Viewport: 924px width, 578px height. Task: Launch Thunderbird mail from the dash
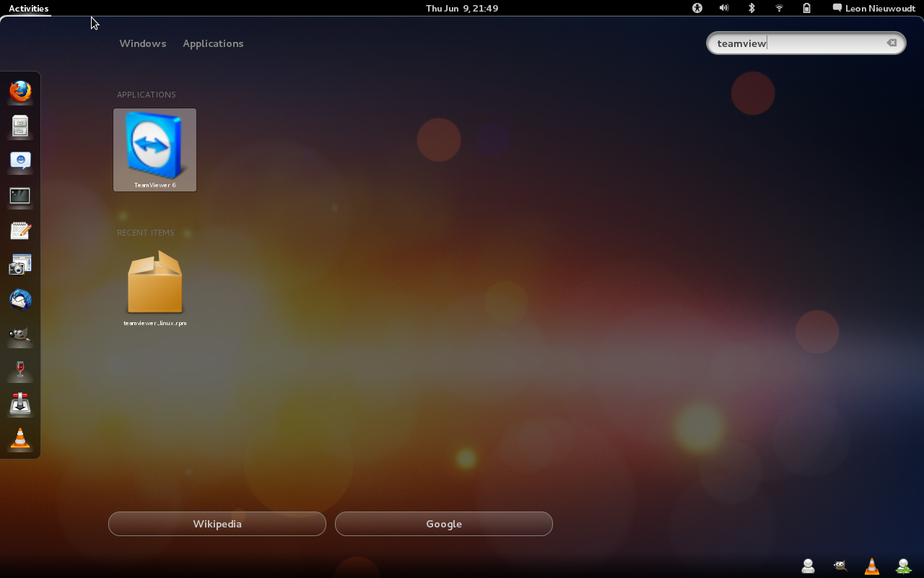tap(20, 300)
